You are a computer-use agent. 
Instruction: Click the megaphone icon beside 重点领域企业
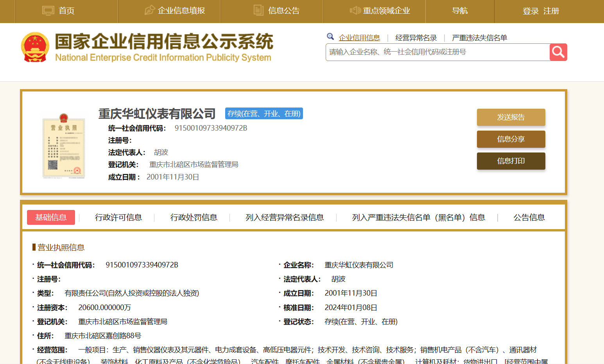[355, 10]
